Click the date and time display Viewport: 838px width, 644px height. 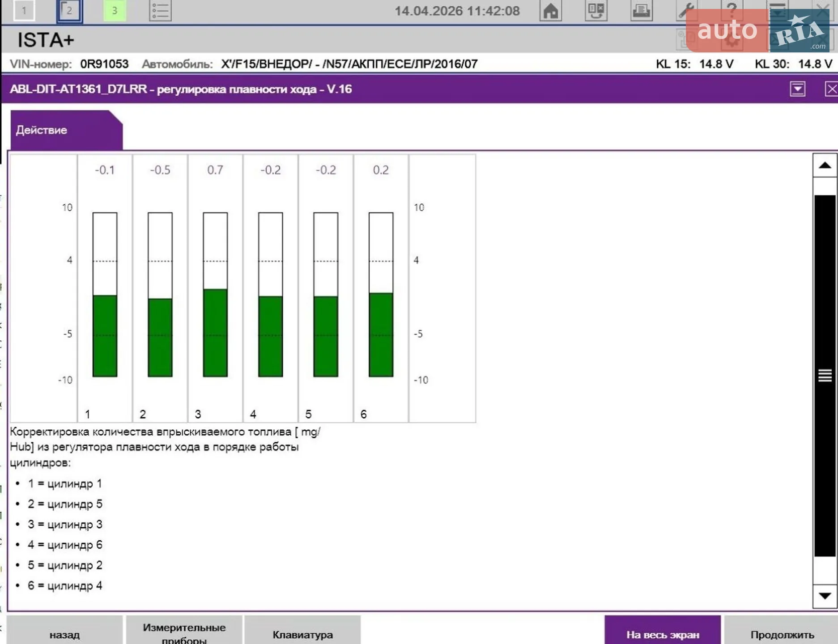pos(457,11)
